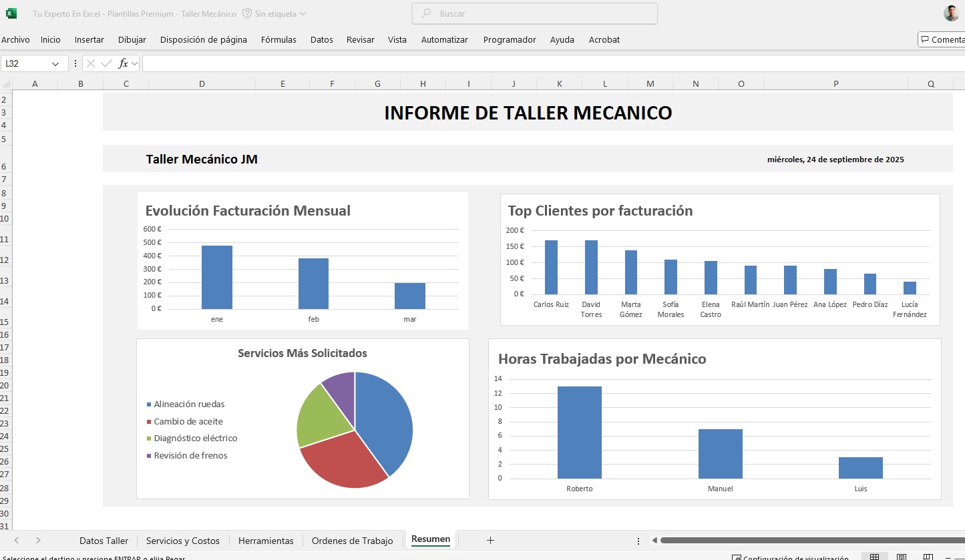Open the Fórmulas ribbon tab

point(278,39)
